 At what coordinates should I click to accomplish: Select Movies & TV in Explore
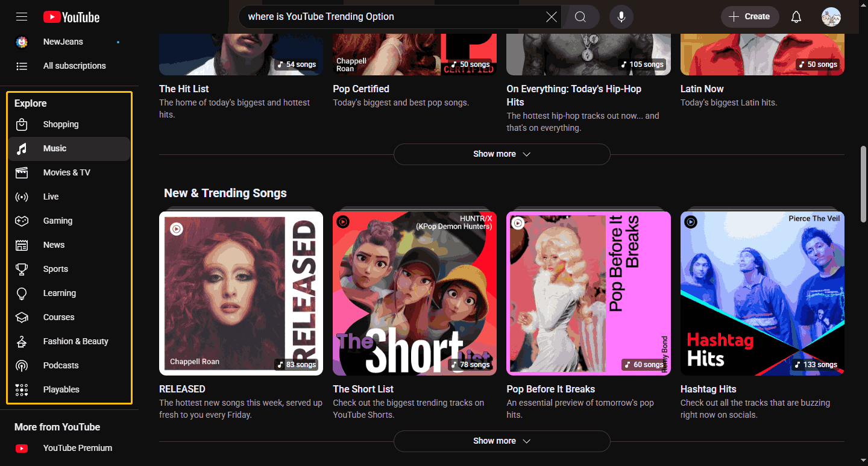click(69, 172)
